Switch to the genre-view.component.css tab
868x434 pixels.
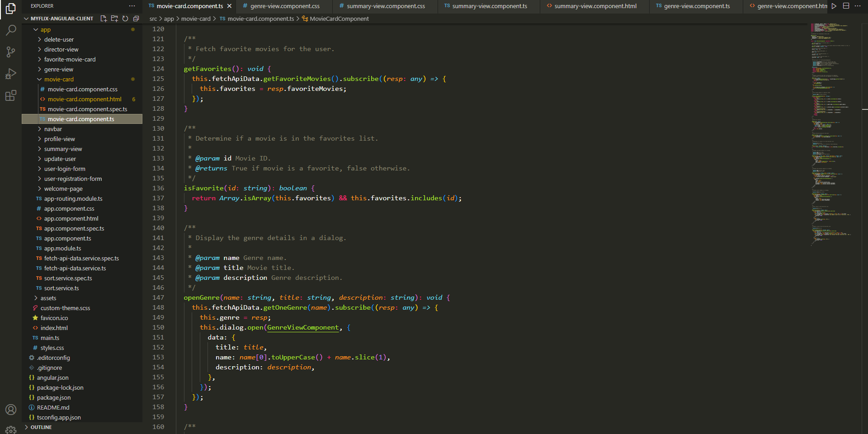pos(285,6)
